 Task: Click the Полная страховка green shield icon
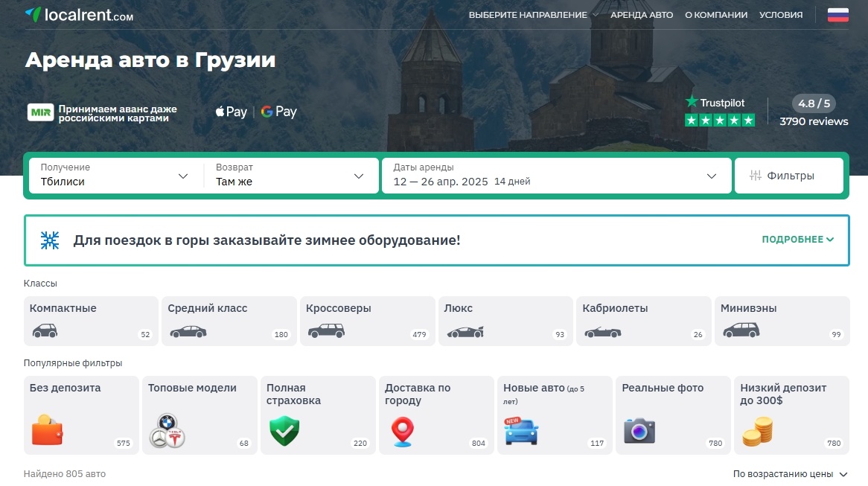[x=283, y=430]
